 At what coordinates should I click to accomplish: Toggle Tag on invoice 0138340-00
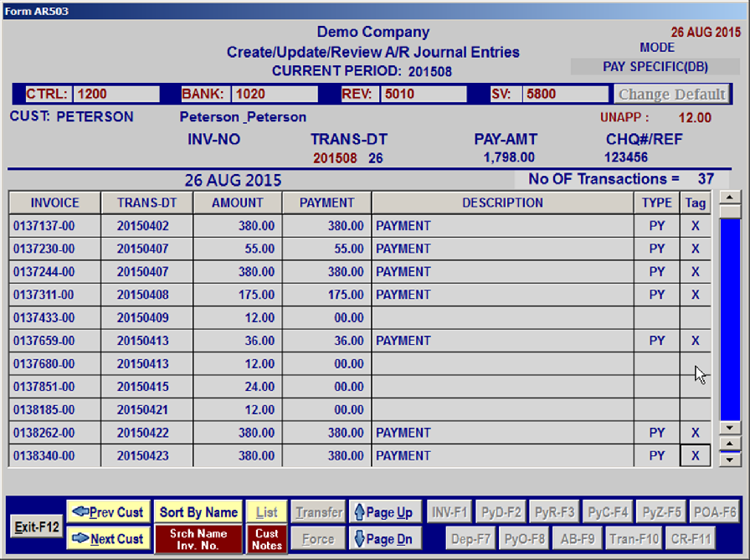[695, 456]
